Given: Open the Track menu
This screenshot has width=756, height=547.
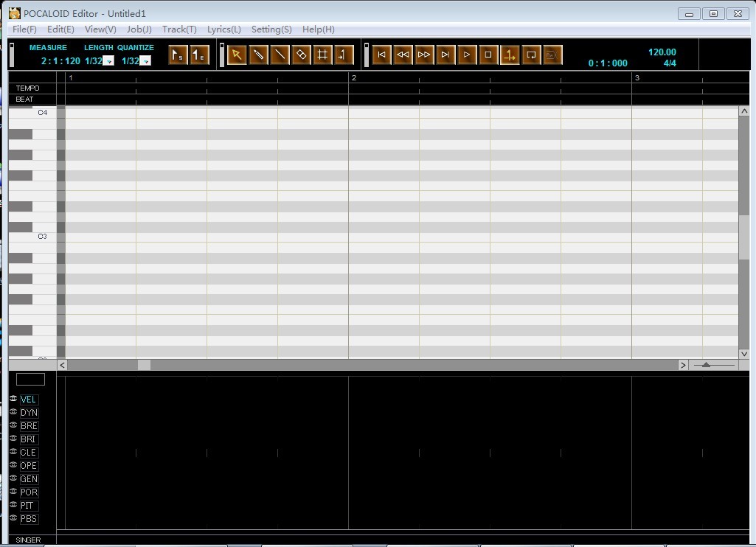Looking at the screenshot, I should tap(179, 29).
